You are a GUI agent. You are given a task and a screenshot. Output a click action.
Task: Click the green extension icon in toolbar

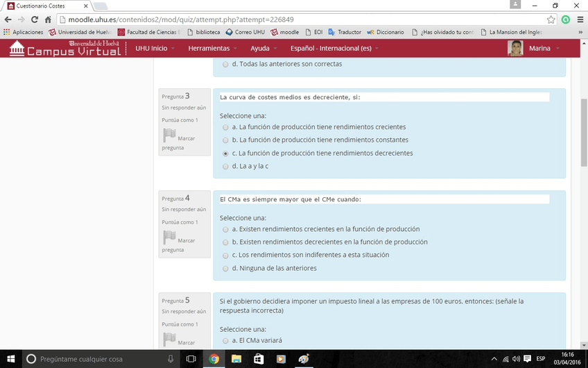tap(566, 19)
